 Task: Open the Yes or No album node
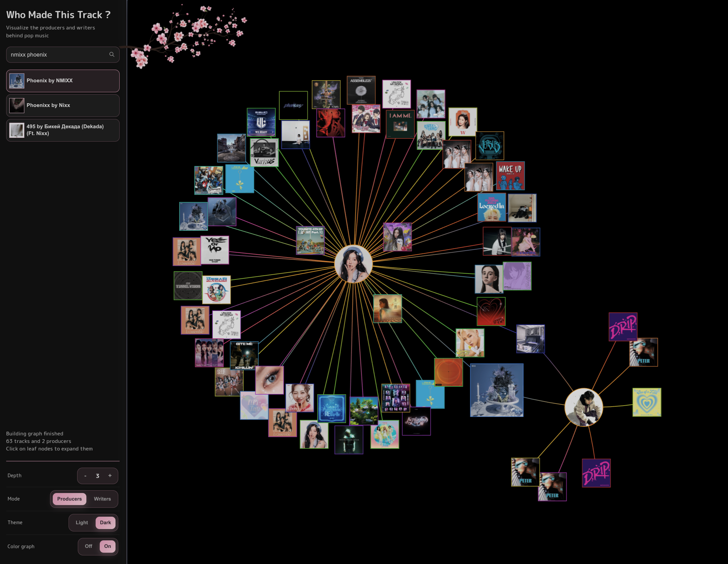click(215, 250)
